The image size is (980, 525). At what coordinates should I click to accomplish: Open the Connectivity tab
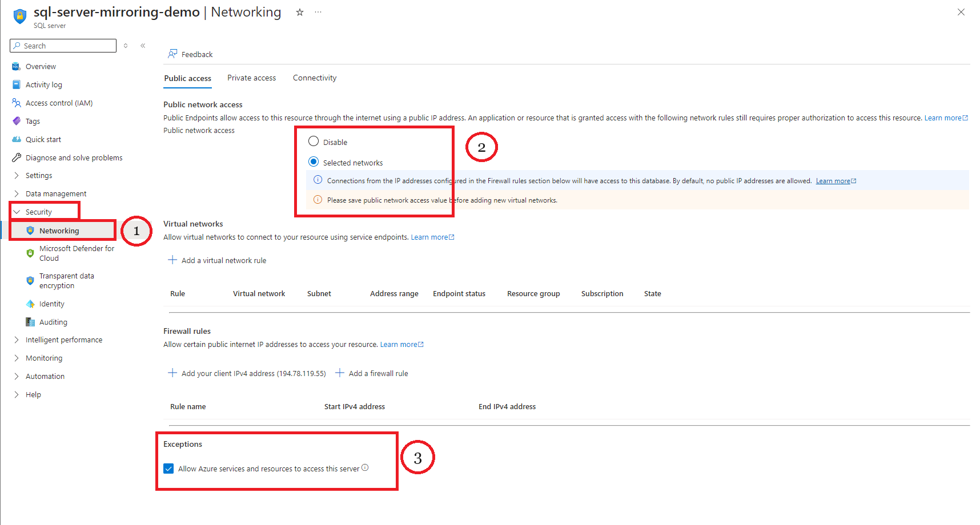(315, 78)
